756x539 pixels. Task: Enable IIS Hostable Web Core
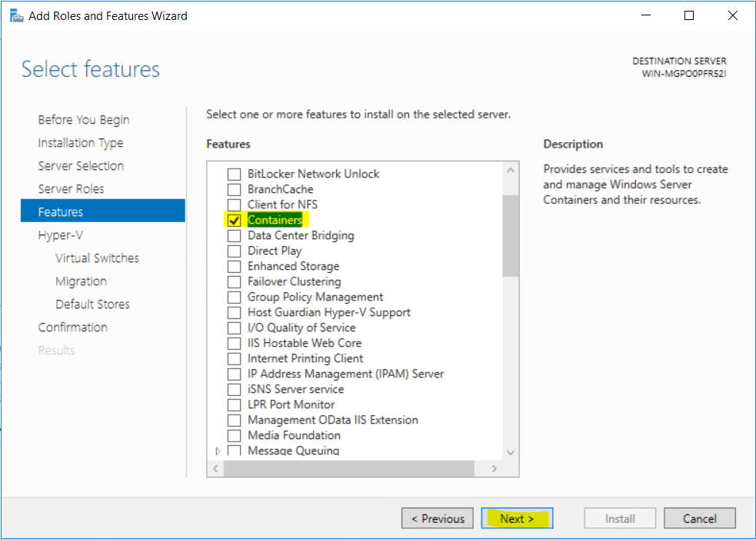[235, 343]
